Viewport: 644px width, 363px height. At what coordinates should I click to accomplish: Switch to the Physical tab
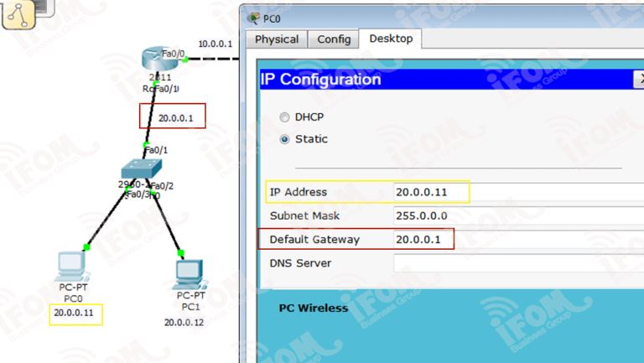(276, 39)
